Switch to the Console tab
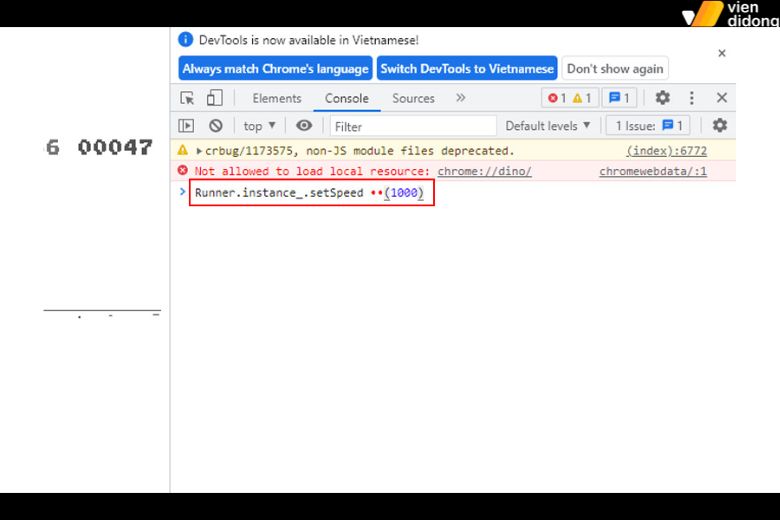 347,99
